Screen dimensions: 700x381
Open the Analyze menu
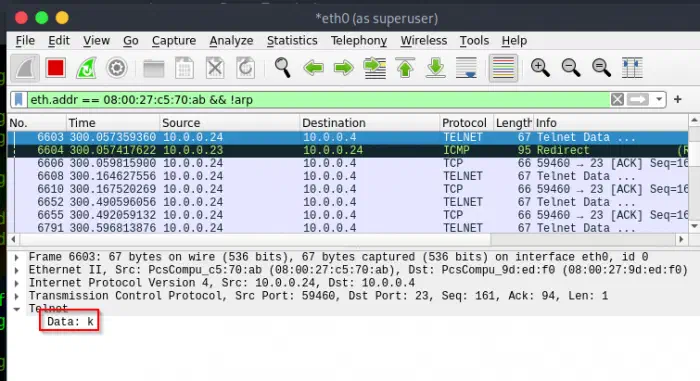[x=231, y=41]
